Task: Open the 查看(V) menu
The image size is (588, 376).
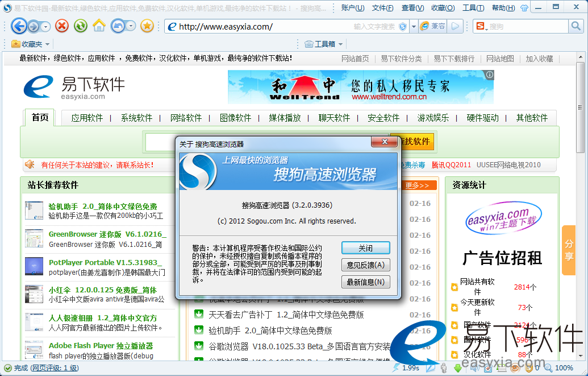Action: [412, 8]
